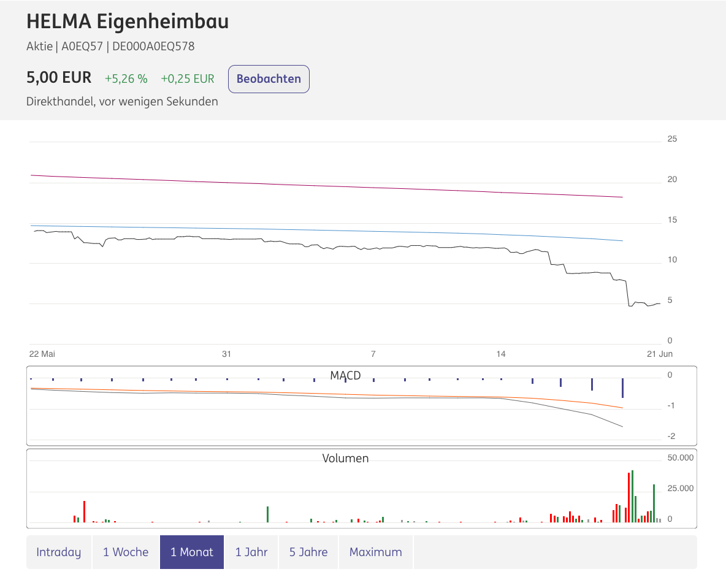Switch to the Intraday chart tab
The width and height of the screenshot is (726, 588).
[59, 552]
